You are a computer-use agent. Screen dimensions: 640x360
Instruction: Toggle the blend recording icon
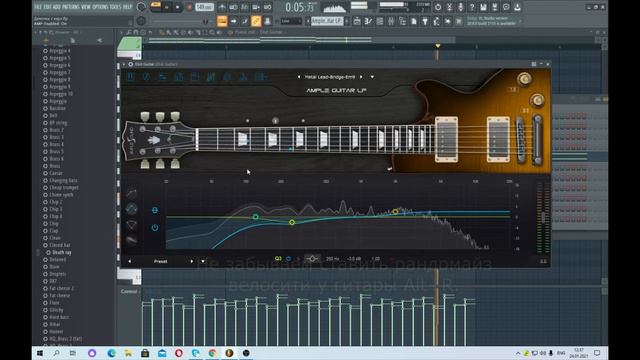[256, 7]
